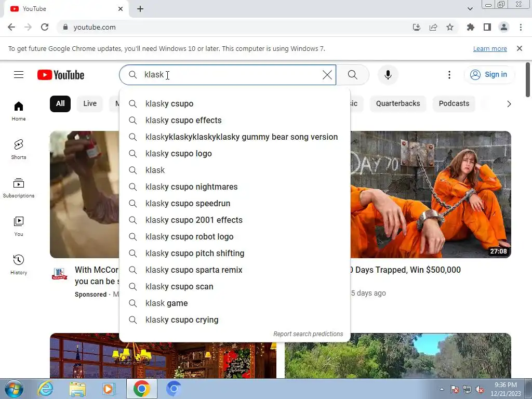Choose suggestion 'klasky csupo 2001 effects'
Viewport: 532px width, 399px height.
(x=235, y=220)
